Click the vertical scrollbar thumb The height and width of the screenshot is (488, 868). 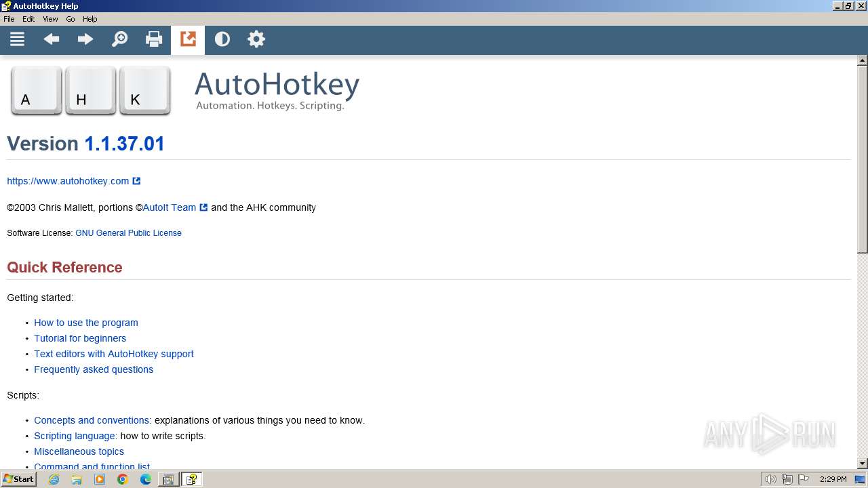(863, 160)
